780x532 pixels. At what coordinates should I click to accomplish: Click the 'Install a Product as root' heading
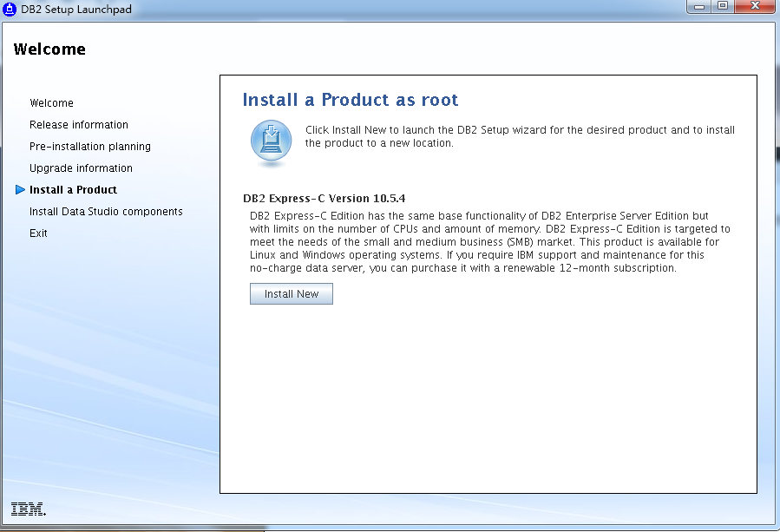[351, 100]
